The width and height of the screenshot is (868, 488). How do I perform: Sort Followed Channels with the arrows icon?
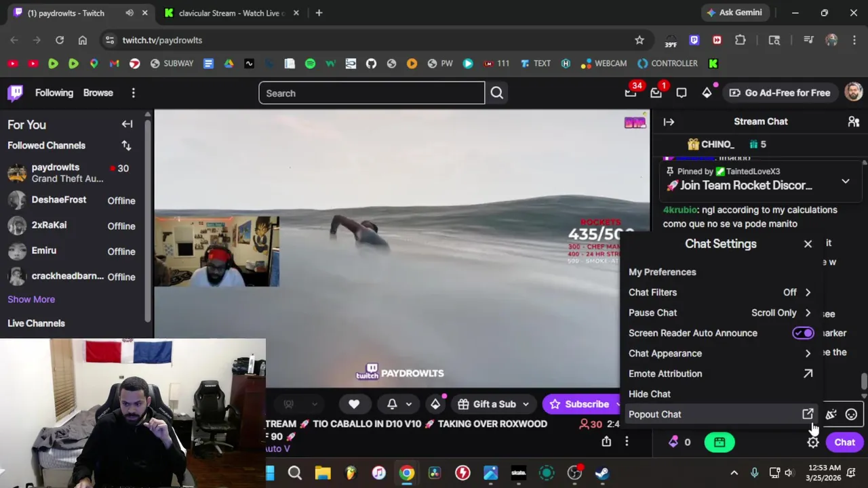[x=126, y=145]
